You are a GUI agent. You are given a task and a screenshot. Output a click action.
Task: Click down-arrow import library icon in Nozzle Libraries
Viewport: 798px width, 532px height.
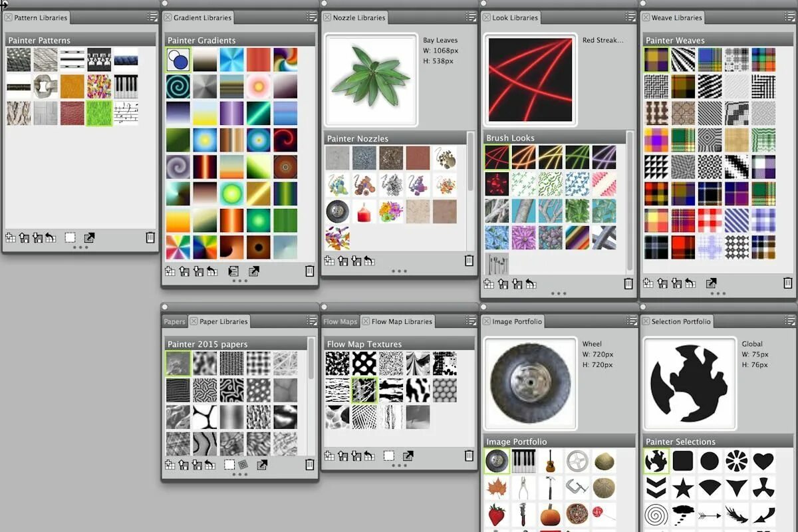click(x=356, y=261)
